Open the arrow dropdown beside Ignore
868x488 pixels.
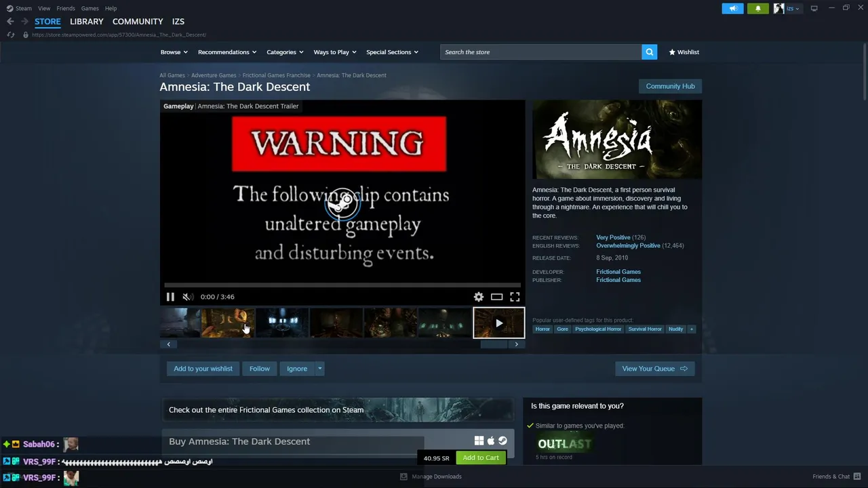319,369
